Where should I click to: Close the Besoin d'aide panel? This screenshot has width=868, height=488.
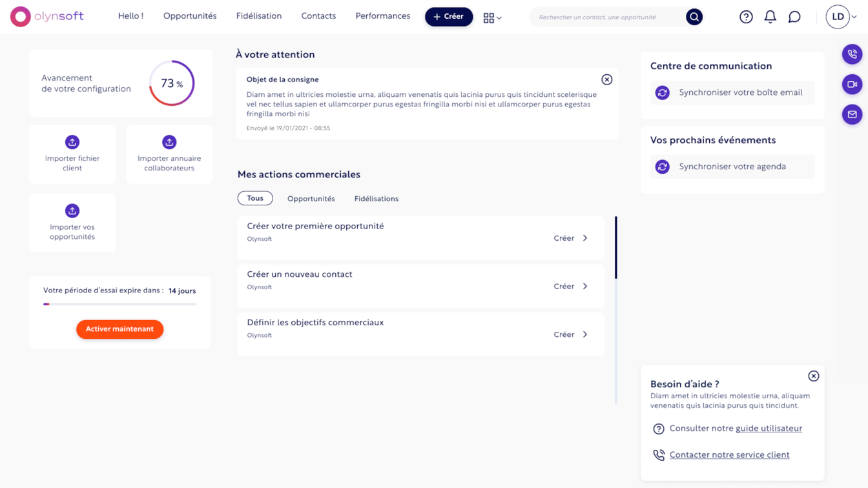tap(813, 376)
